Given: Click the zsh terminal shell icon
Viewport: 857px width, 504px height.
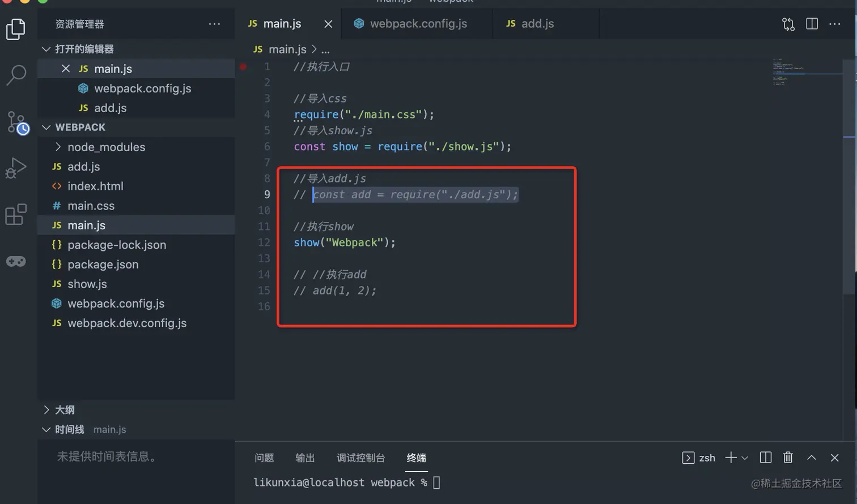Looking at the screenshot, I should (x=688, y=458).
